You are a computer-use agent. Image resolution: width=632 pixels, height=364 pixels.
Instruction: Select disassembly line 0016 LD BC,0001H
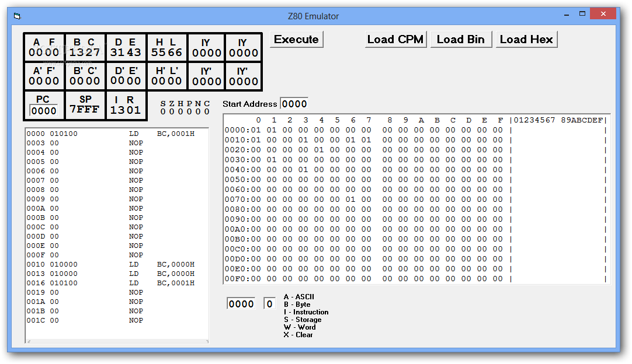tap(111, 283)
